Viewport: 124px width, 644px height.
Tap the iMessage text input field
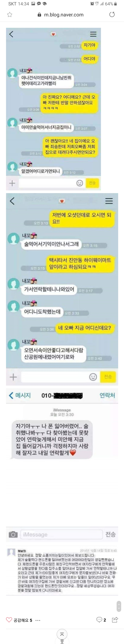pos(62,534)
